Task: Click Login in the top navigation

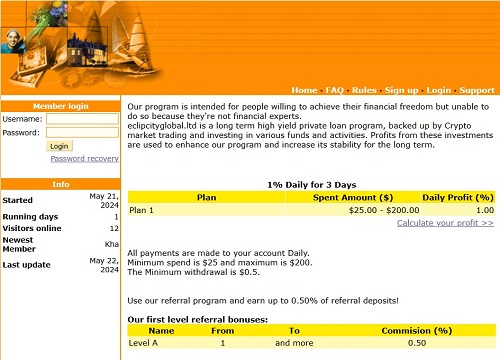Action: pos(439,90)
